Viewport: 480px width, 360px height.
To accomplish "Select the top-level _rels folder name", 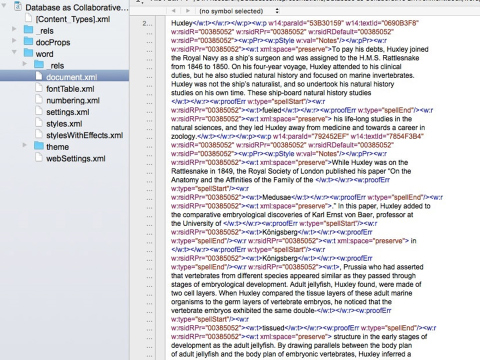I will pyautogui.click(x=45, y=31).
